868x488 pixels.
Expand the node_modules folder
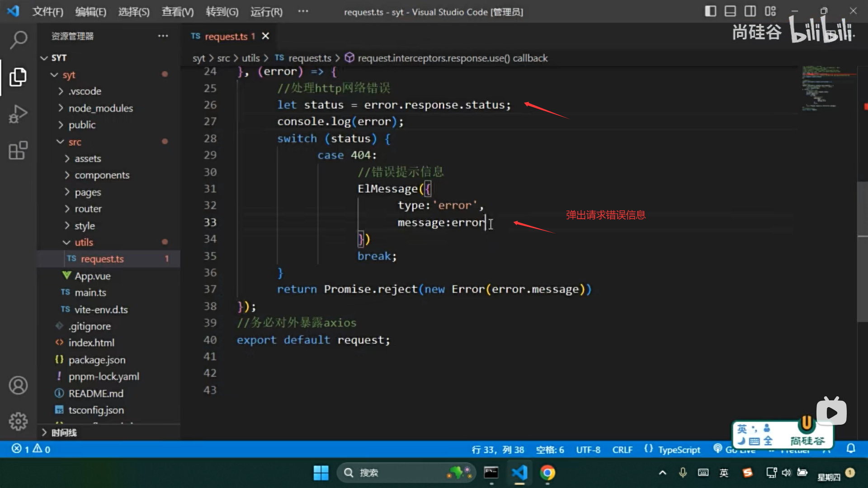[100, 108]
